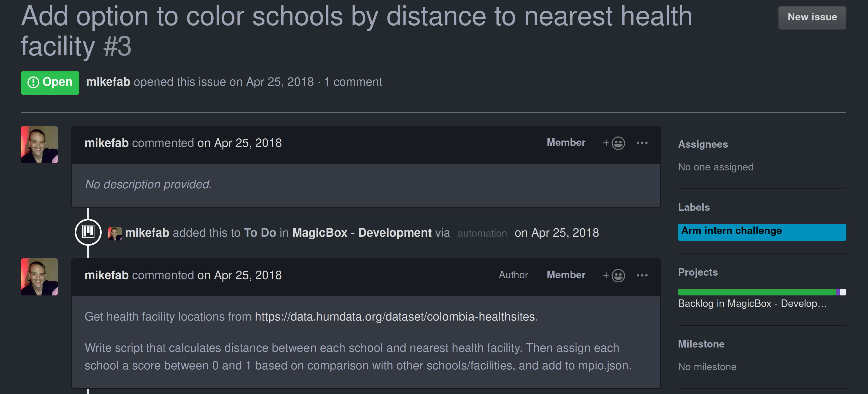The height and width of the screenshot is (394, 868).
Task: Add reaction to first mikefab comment
Action: [614, 143]
